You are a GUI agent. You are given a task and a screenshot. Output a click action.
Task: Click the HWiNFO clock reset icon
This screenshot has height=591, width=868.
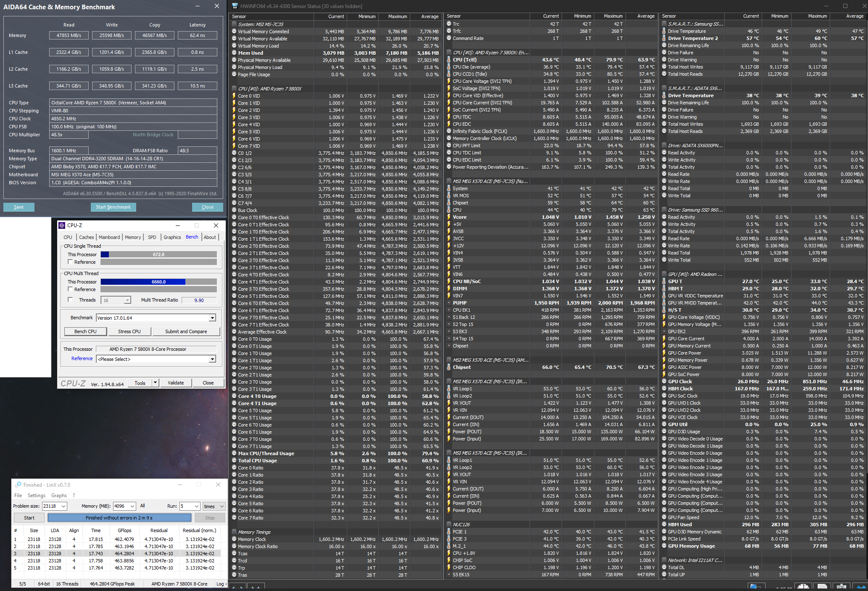(803, 586)
